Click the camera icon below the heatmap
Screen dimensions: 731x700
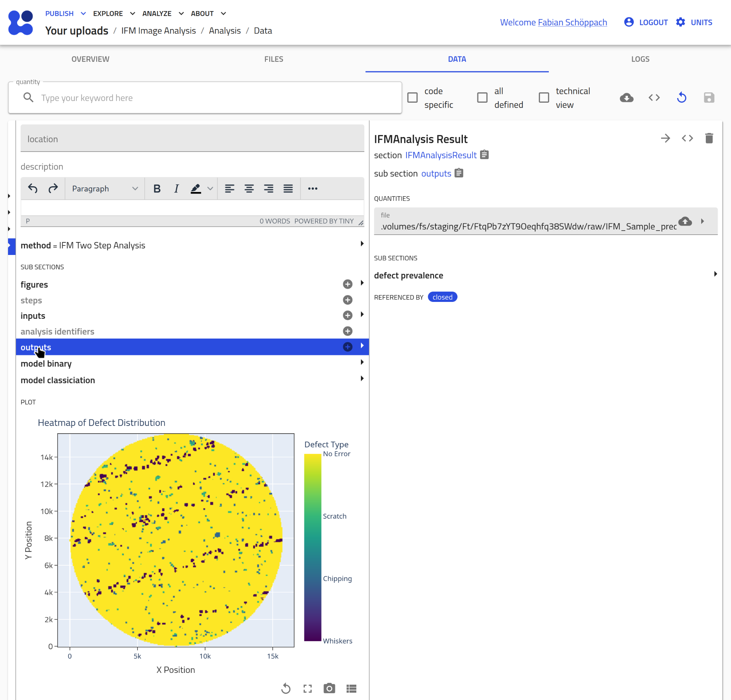click(329, 688)
